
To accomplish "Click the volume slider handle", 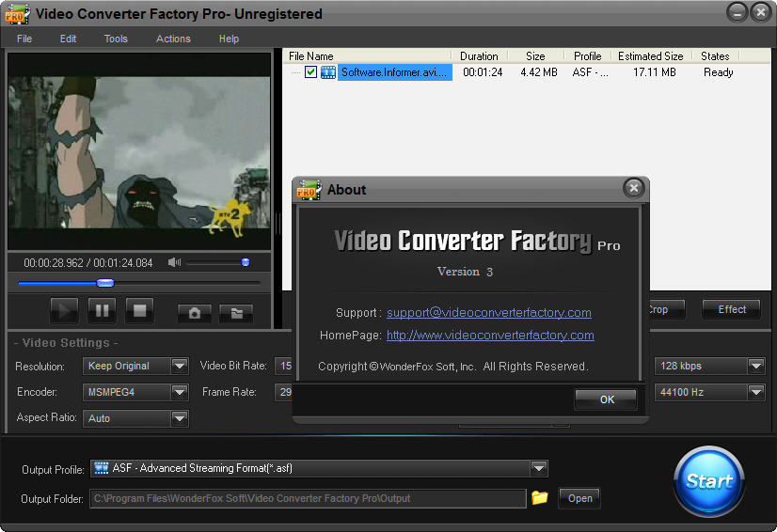I will (246, 262).
